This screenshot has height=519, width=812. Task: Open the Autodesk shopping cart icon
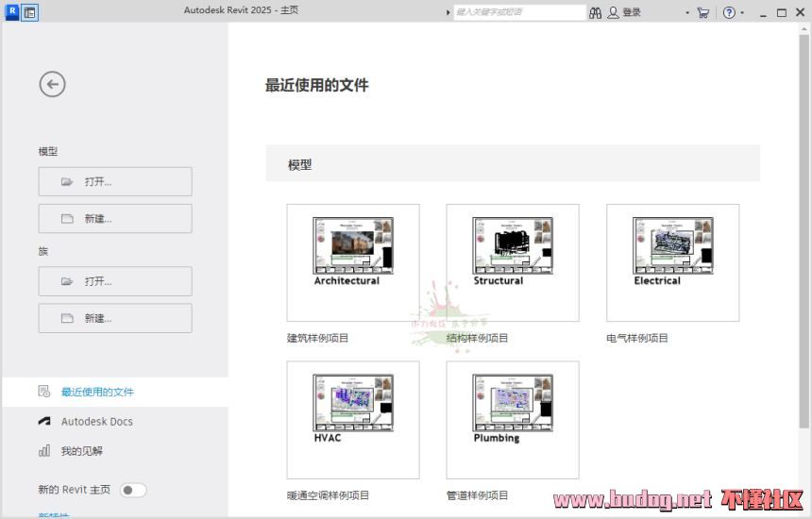pyautogui.click(x=703, y=12)
